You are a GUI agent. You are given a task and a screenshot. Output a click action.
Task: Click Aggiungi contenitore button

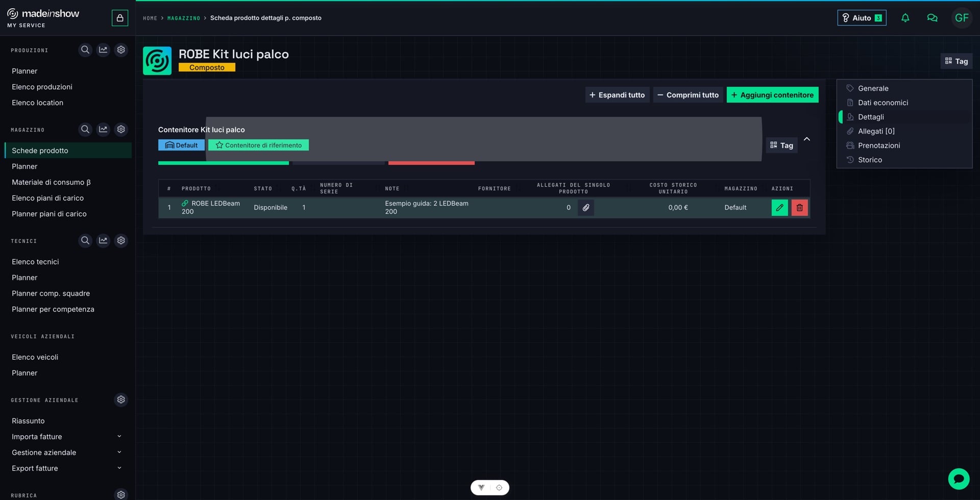[772, 95]
